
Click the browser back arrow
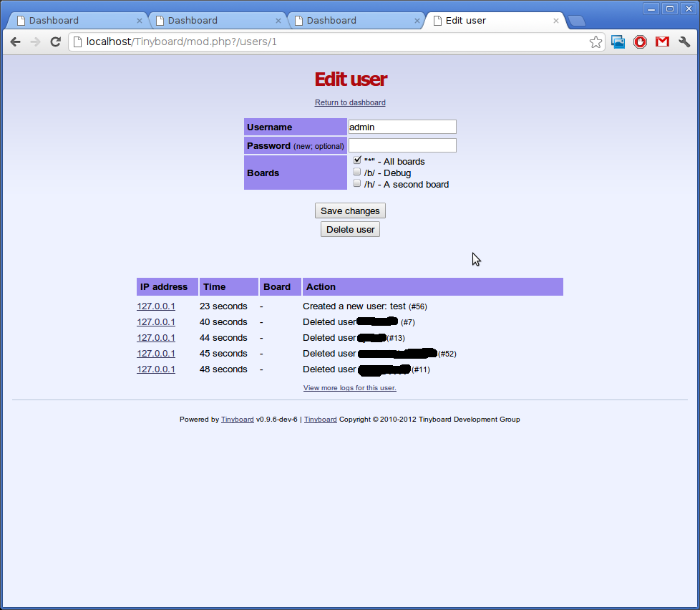click(15, 42)
